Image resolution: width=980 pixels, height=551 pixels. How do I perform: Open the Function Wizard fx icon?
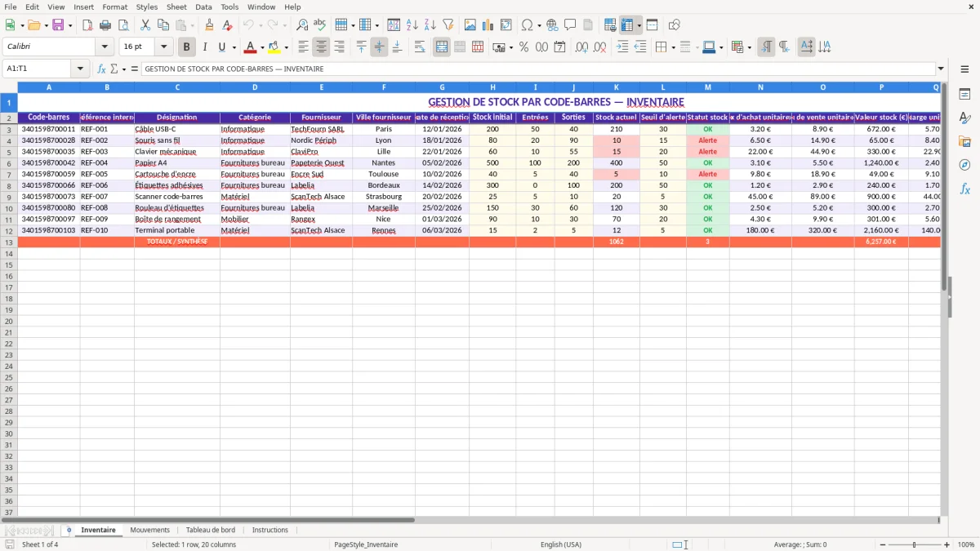[101, 69]
